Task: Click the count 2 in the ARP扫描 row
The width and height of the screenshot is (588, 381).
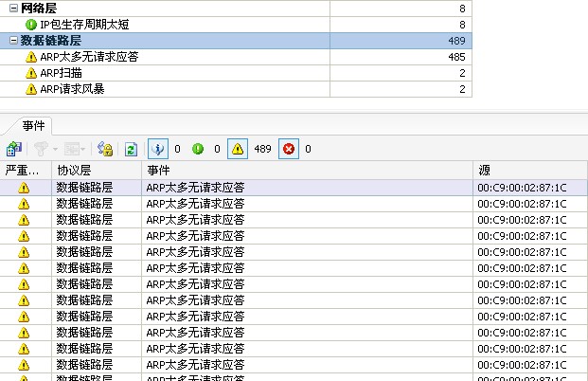Action: [462, 73]
